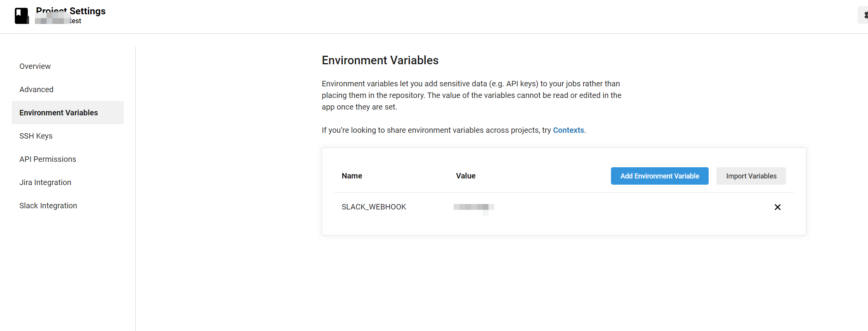Open the Advanced settings section

[36, 89]
